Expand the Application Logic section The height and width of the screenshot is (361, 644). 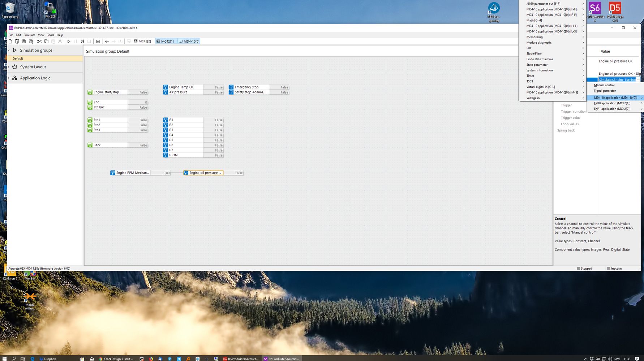(9, 78)
